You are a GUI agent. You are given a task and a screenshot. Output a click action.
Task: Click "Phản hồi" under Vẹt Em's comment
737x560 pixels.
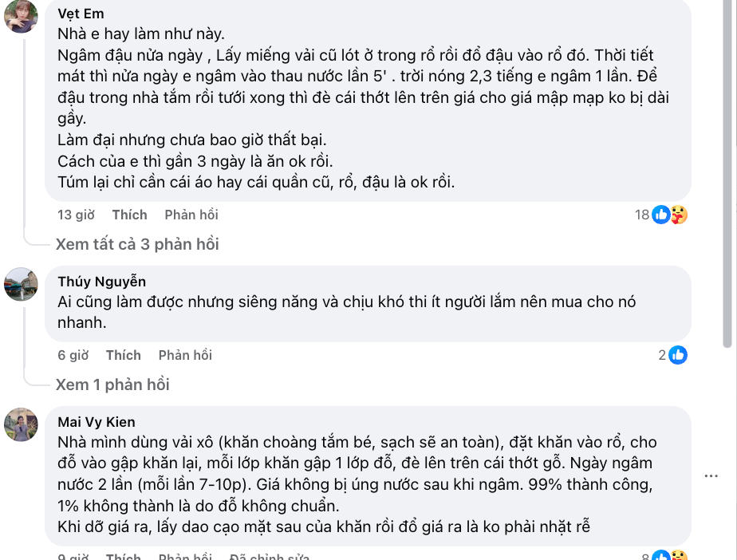[191, 214]
